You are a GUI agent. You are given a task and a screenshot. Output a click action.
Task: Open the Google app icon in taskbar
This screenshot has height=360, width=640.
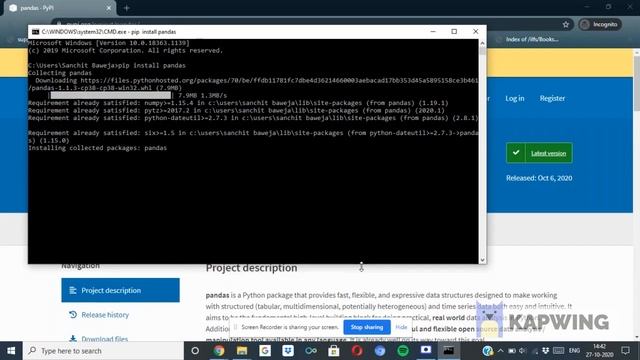tap(265, 351)
